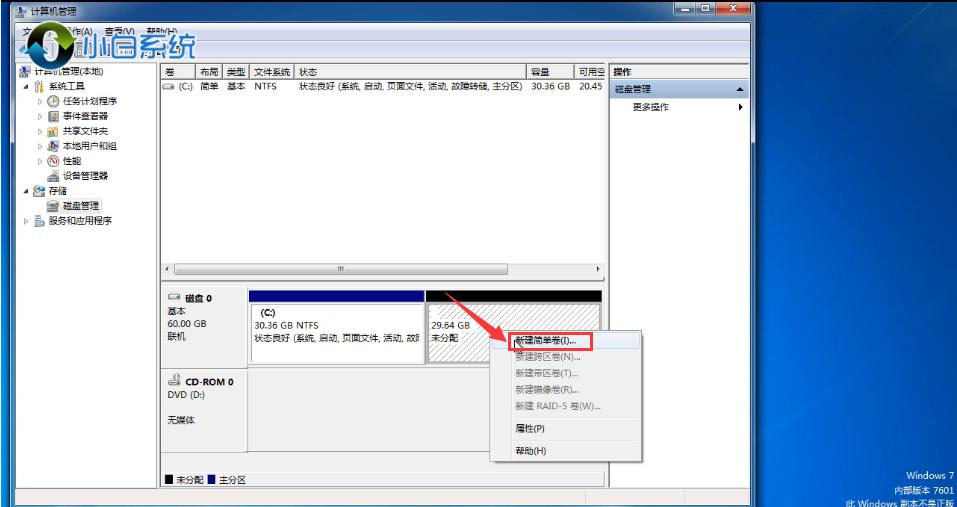Click the blue 主分区 legend swatch

(212, 480)
